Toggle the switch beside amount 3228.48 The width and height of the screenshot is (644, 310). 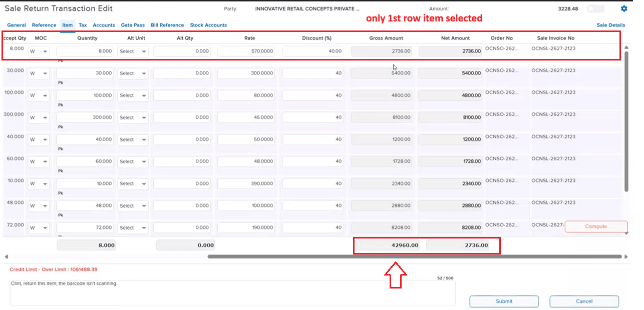point(595,8)
